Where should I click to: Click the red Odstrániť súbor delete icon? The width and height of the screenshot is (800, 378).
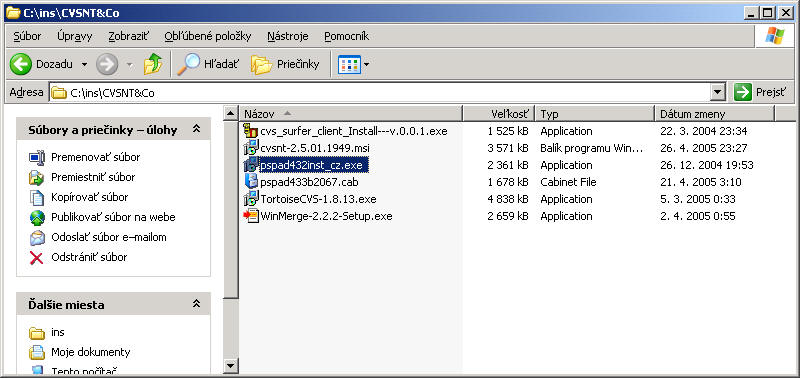[37, 258]
